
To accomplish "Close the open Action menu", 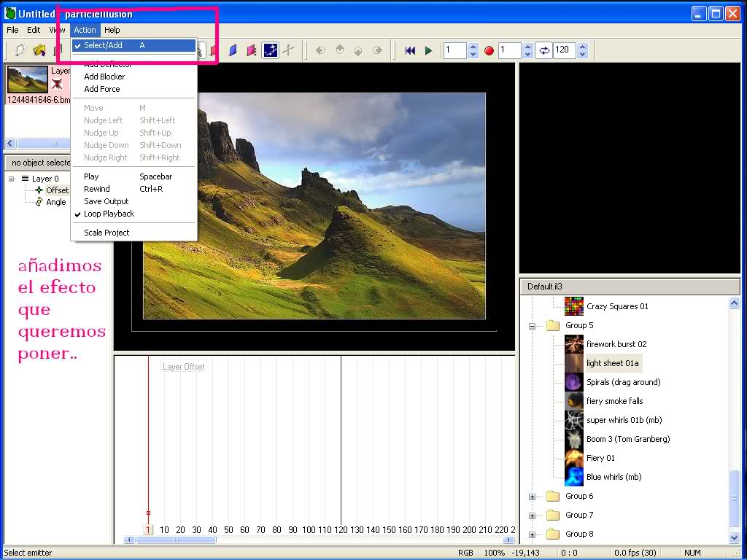I will pos(85,30).
